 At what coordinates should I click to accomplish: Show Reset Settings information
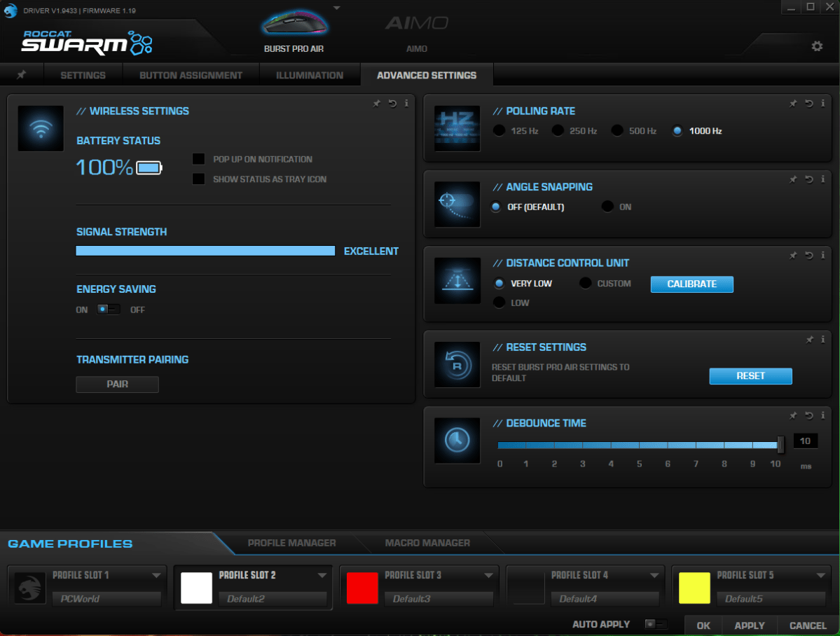pos(823,339)
